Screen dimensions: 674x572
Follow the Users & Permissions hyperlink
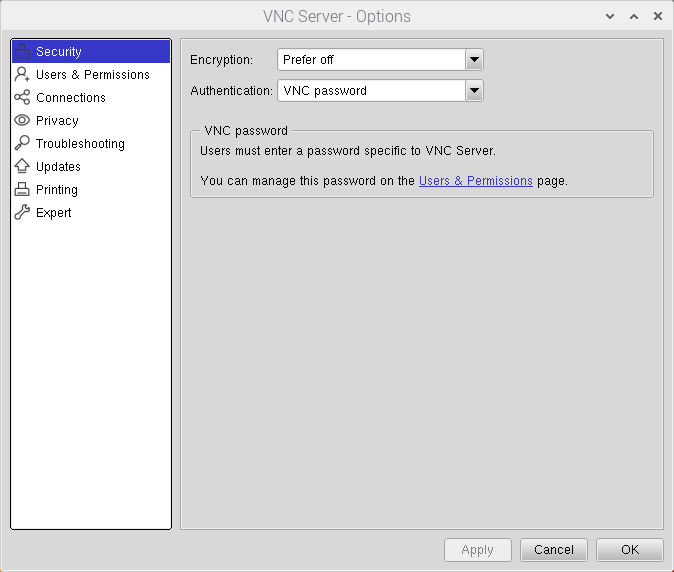click(x=475, y=181)
